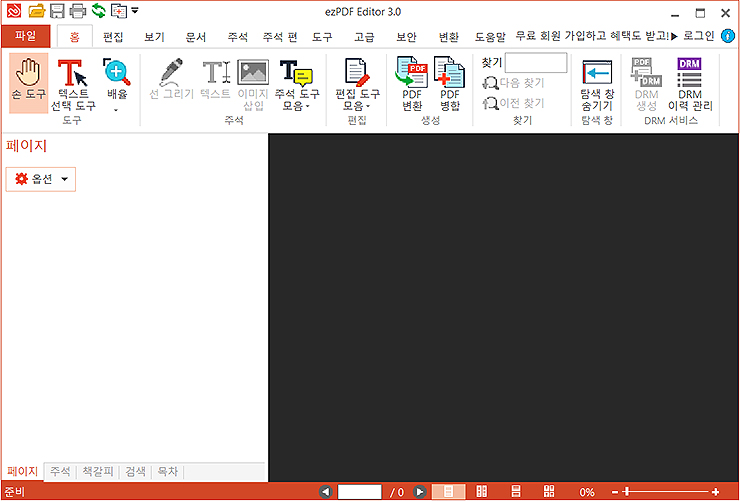Viewport: 740px width, 501px height.
Task: Switch to two-page view mode
Action: (x=481, y=492)
